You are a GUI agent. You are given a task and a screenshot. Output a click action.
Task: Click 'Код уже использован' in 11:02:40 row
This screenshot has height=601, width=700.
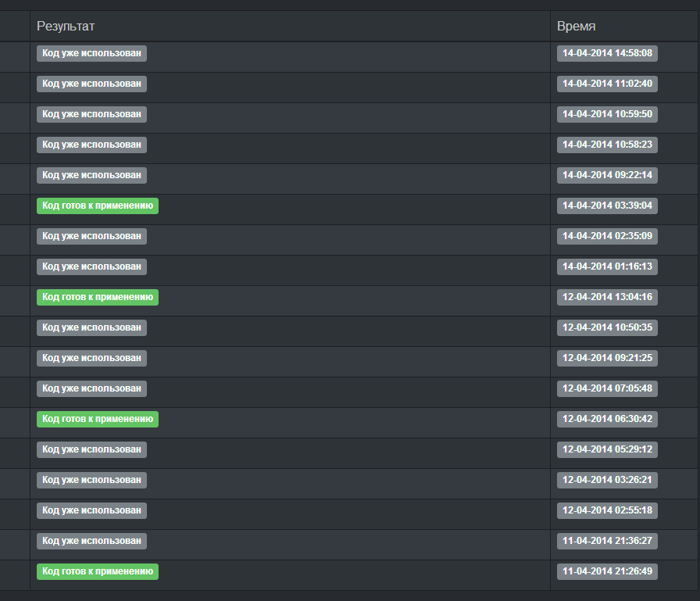point(91,84)
